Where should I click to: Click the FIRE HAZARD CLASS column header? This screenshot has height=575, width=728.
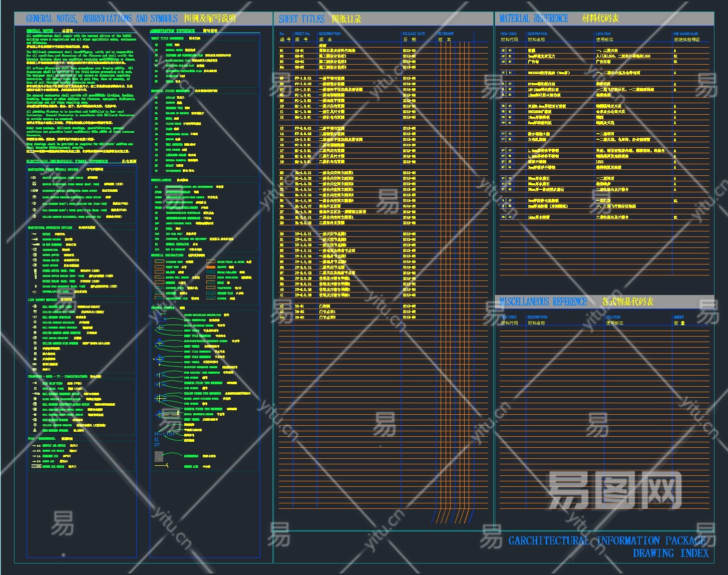686,34
